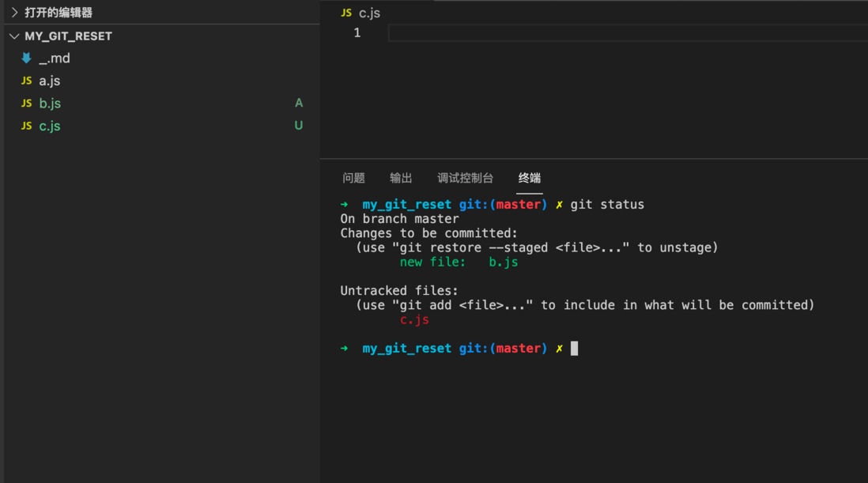The image size is (868, 483).
Task: Click the 'new file: b.js' terminal line
Action: coord(459,262)
